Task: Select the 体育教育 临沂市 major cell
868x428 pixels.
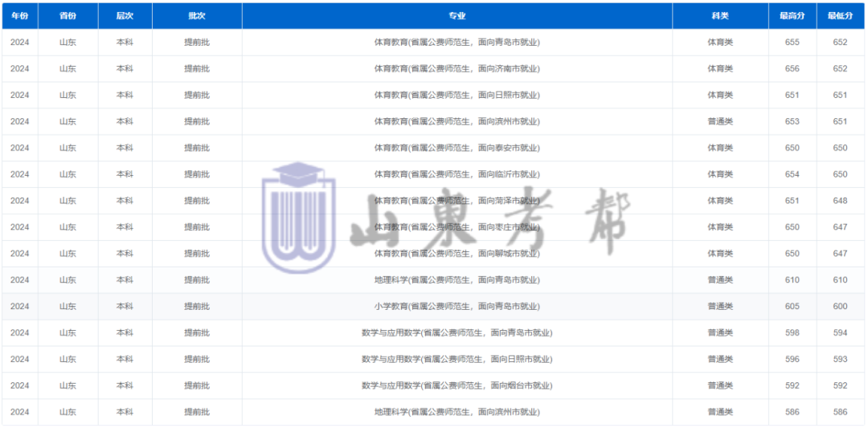Action: [x=457, y=174]
